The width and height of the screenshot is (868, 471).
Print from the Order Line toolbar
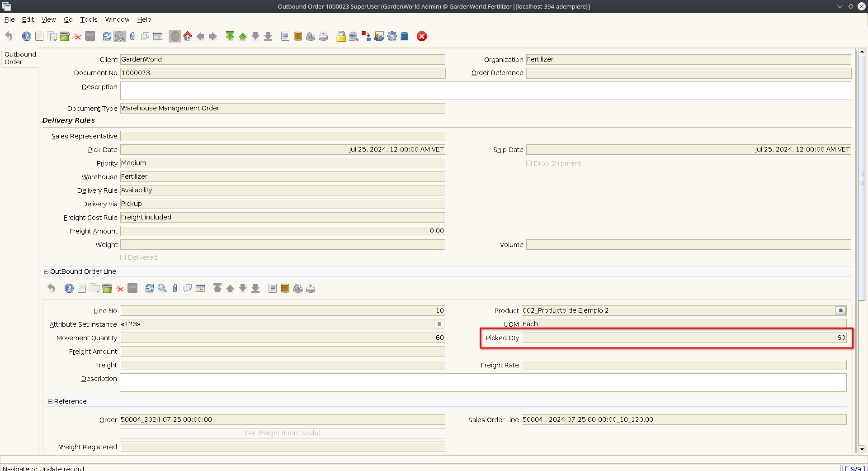click(x=311, y=288)
